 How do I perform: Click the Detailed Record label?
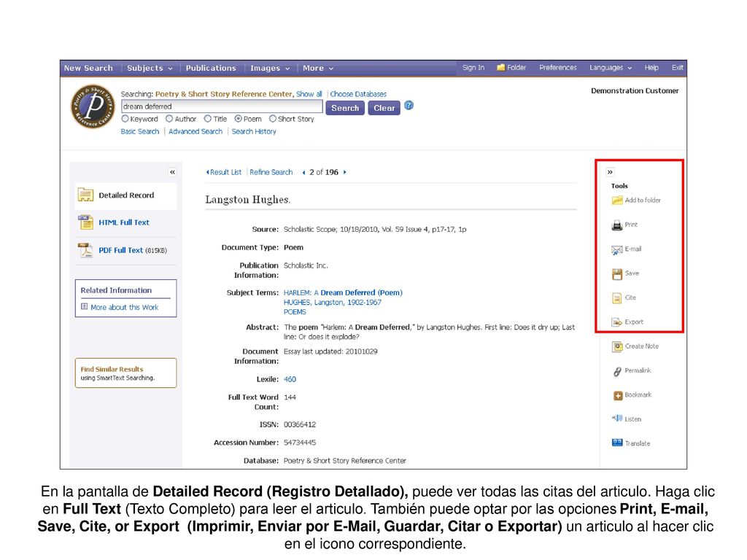(126, 195)
